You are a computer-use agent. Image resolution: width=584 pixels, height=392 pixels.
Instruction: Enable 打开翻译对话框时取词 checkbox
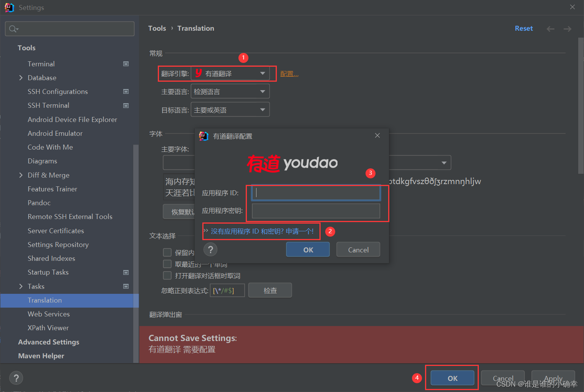pos(167,275)
